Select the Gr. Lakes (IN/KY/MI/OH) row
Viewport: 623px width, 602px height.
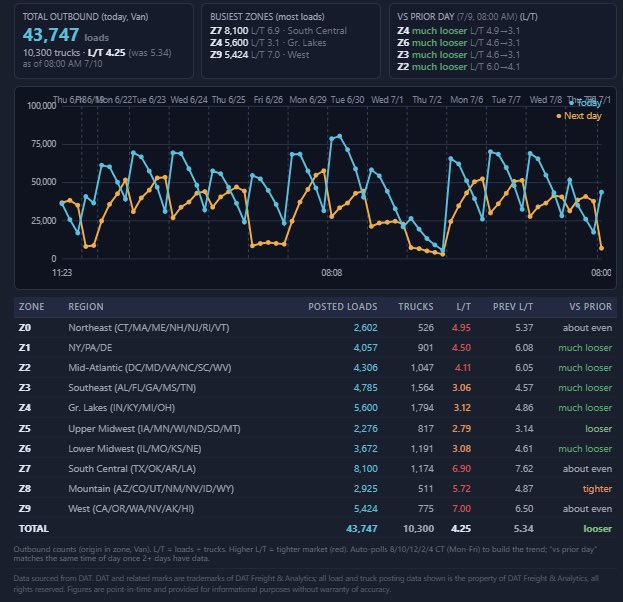pyautogui.click(x=315, y=408)
